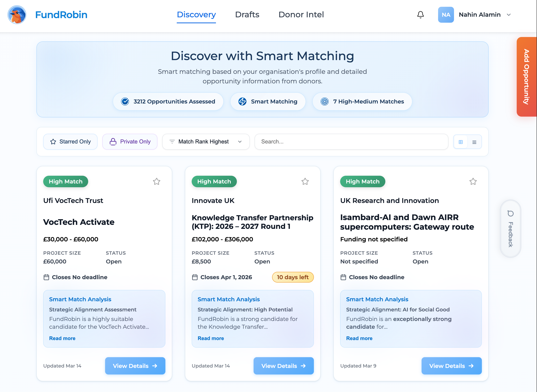Image resolution: width=537 pixels, height=392 pixels.
Task: Expand the Nahin Alamin user menu
Action: [x=479, y=15]
